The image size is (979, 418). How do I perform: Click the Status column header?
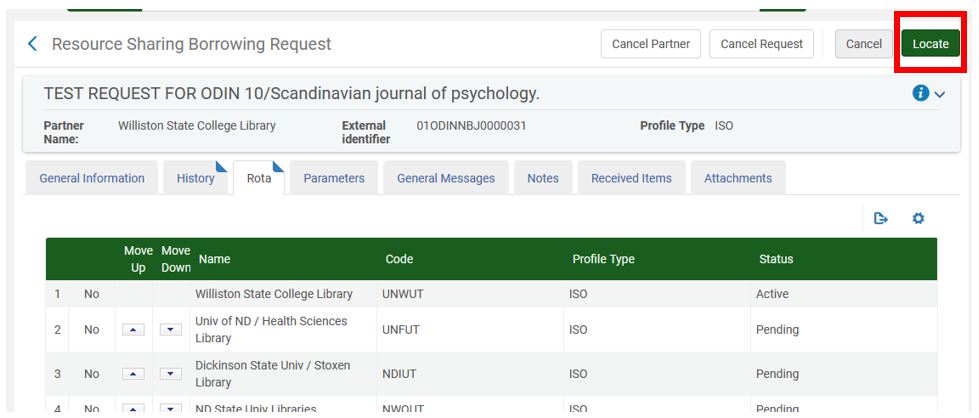pyautogui.click(x=776, y=259)
